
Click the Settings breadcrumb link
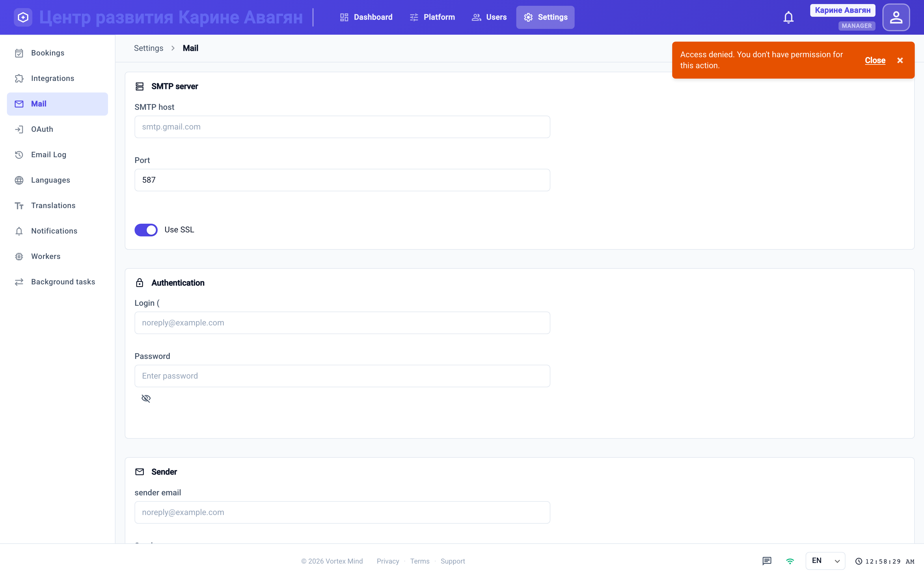[148, 48]
